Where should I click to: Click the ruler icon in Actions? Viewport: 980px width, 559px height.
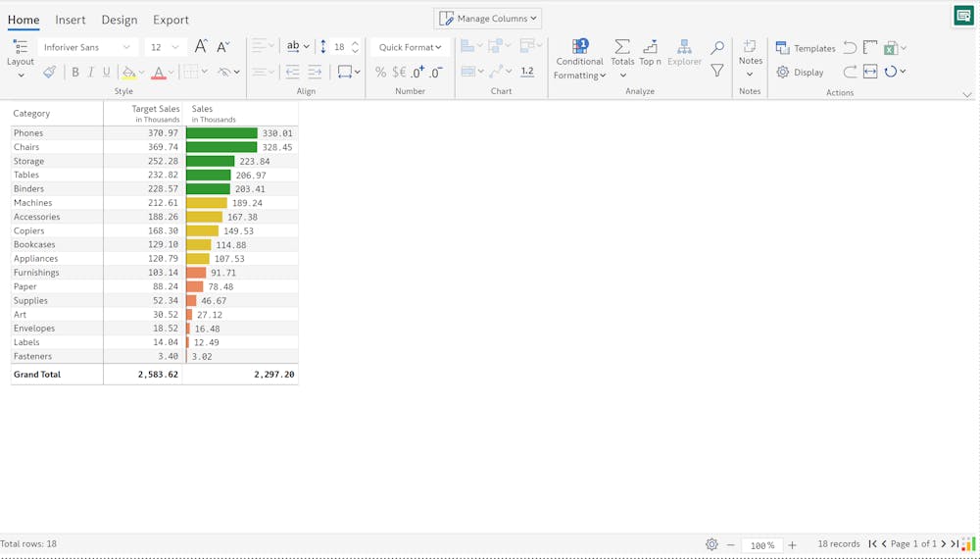870,47
